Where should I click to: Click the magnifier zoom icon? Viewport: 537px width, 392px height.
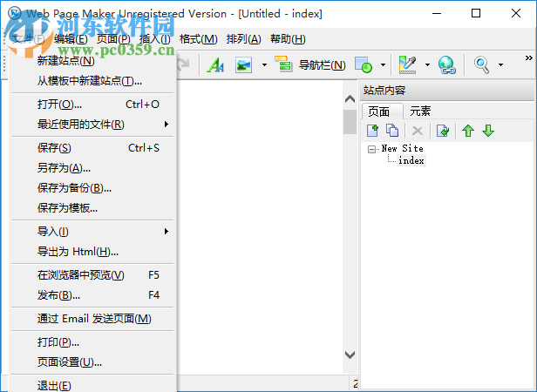pos(481,64)
